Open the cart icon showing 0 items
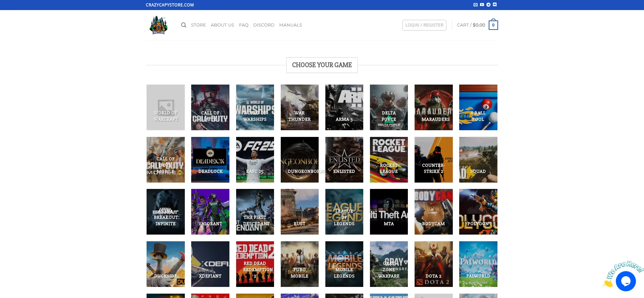The width and height of the screenshot is (644, 298). coord(493,25)
